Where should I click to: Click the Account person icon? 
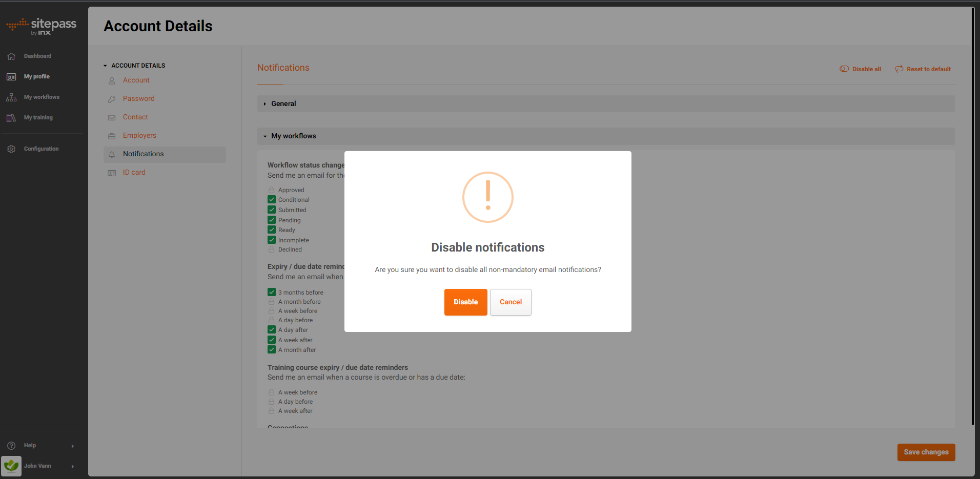(112, 81)
